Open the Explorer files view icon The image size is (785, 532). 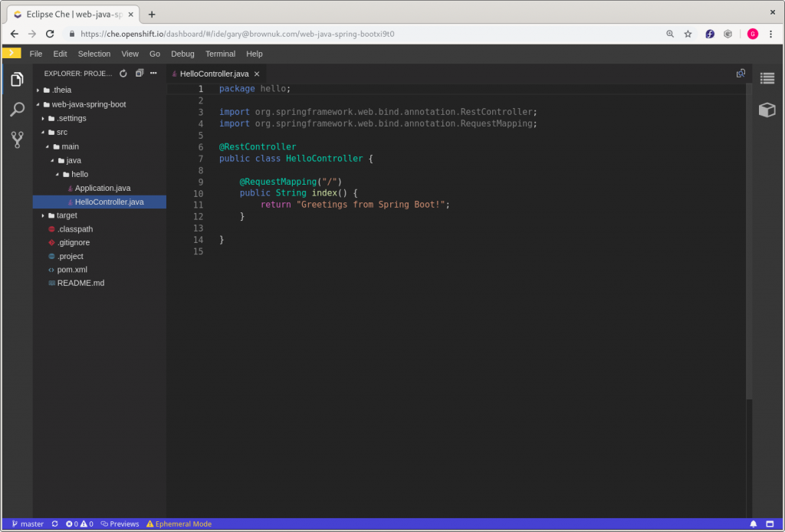click(17, 80)
